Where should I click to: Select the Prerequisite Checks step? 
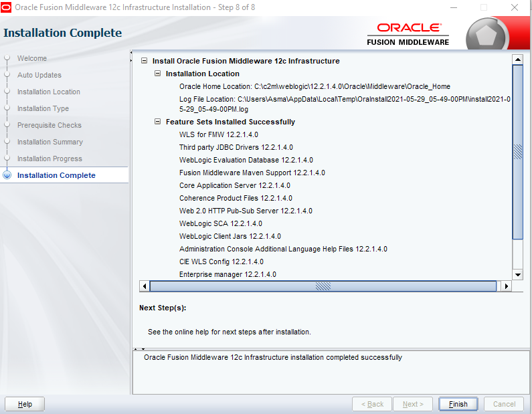point(50,125)
